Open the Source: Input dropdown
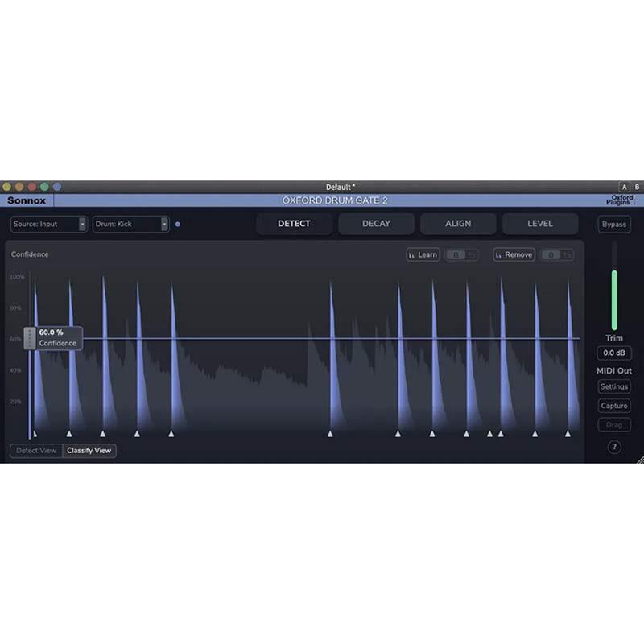This screenshot has height=644, width=644. coord(48,224)
